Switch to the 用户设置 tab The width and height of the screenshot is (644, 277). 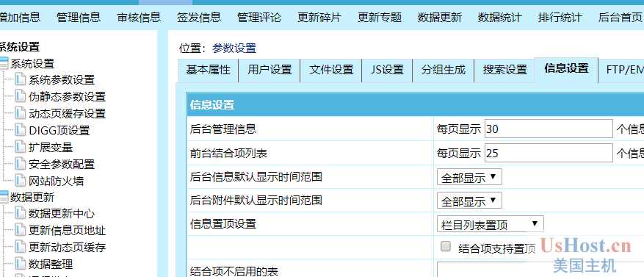pyautogui.click(x=269, y=70)
